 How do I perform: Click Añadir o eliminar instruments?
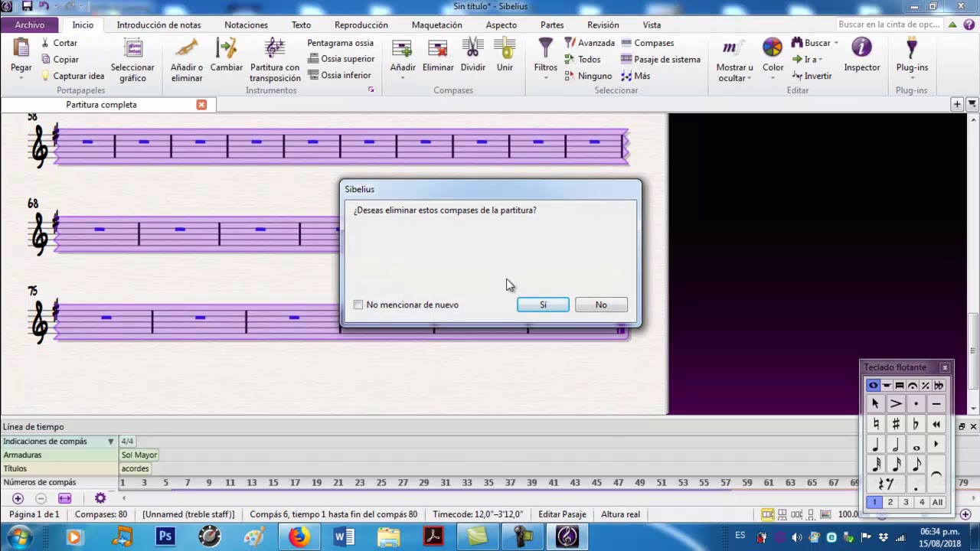tap(187, 60)
